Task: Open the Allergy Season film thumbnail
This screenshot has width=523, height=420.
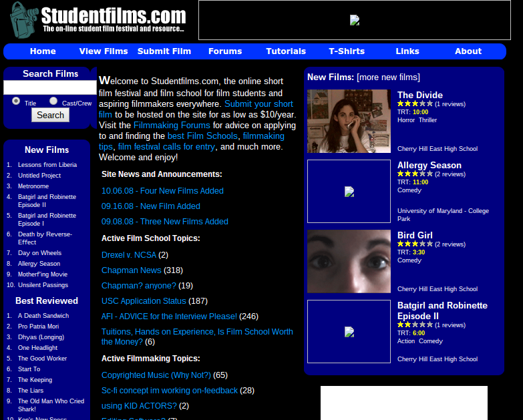Action: pos(349,192)
